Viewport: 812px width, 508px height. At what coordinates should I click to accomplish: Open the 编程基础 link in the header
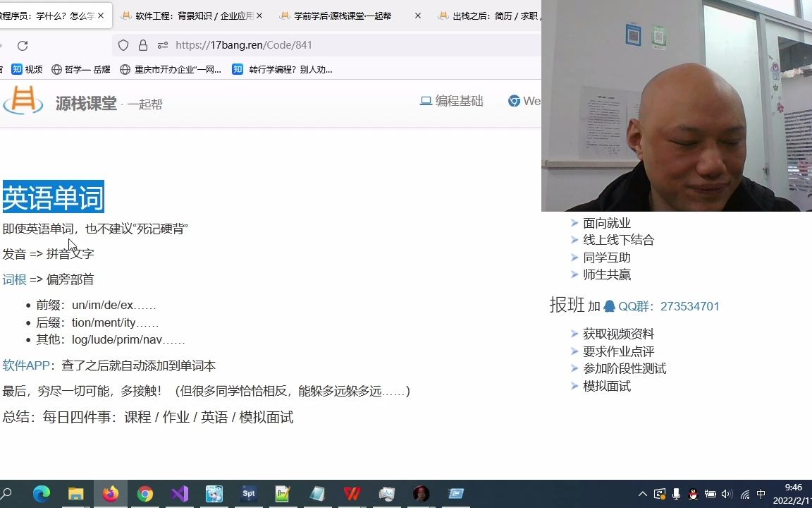[x=459, y=101]
